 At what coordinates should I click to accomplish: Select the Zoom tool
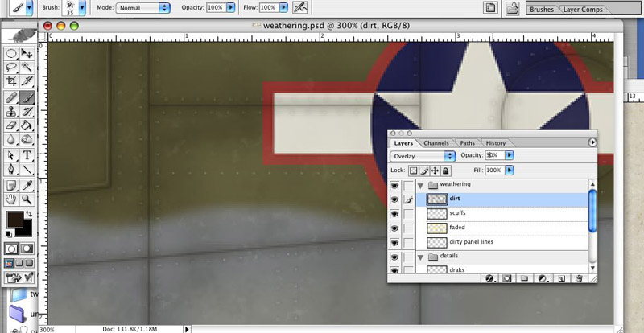tap(27, 199)
